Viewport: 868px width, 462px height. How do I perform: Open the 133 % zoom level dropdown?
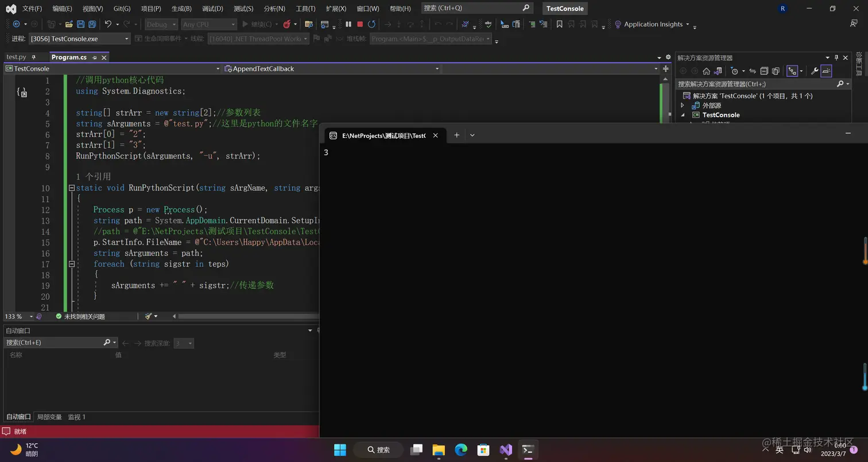(32, 317)
